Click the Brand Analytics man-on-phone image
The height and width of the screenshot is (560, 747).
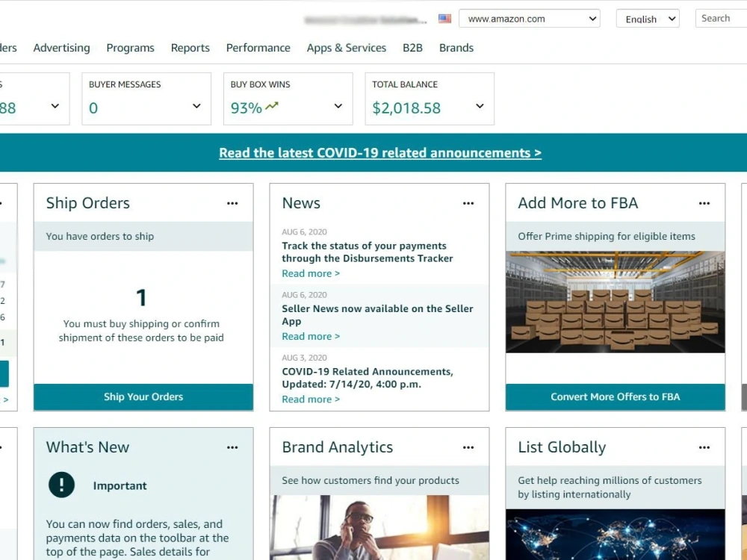pyautogui.click(x=379, y=528)
